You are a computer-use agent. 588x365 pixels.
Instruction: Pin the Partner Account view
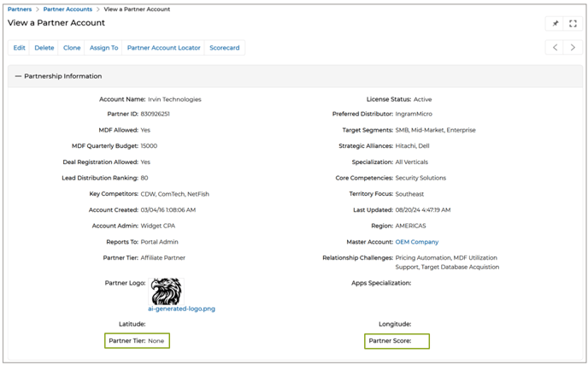tap(555, 23)
